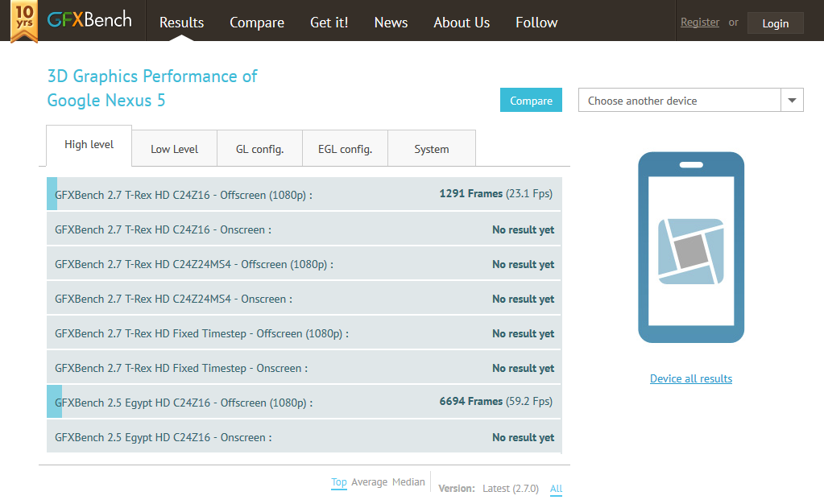Switch to the Low Level tab
The height and width of the screenshot is (504, 824).
(175, 149)
